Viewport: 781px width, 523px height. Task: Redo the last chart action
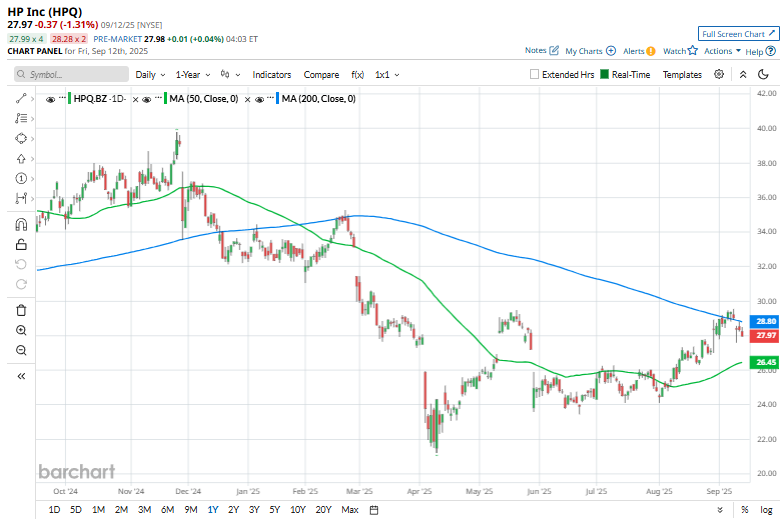point(21,284)
